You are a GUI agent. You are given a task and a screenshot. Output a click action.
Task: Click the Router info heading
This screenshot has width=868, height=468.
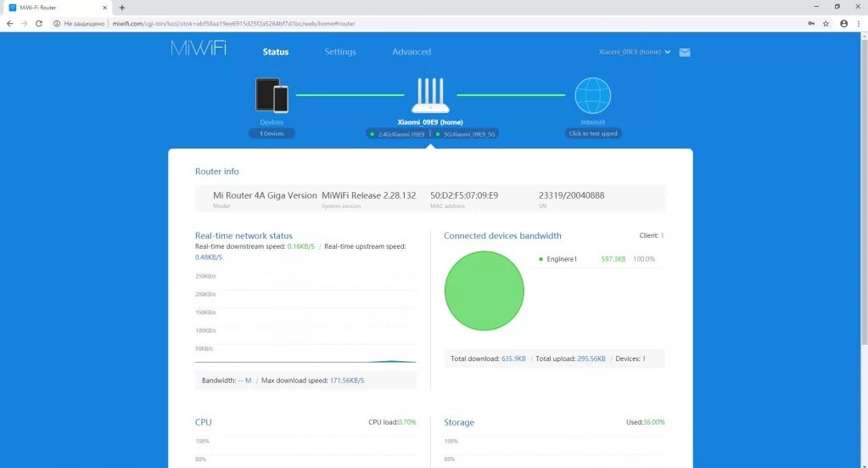point(217,172)
